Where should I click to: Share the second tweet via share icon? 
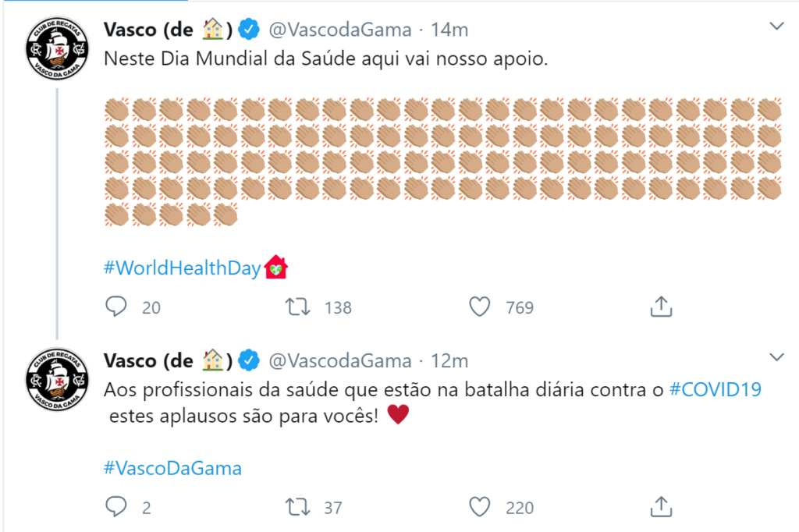[x=661, y=507]
